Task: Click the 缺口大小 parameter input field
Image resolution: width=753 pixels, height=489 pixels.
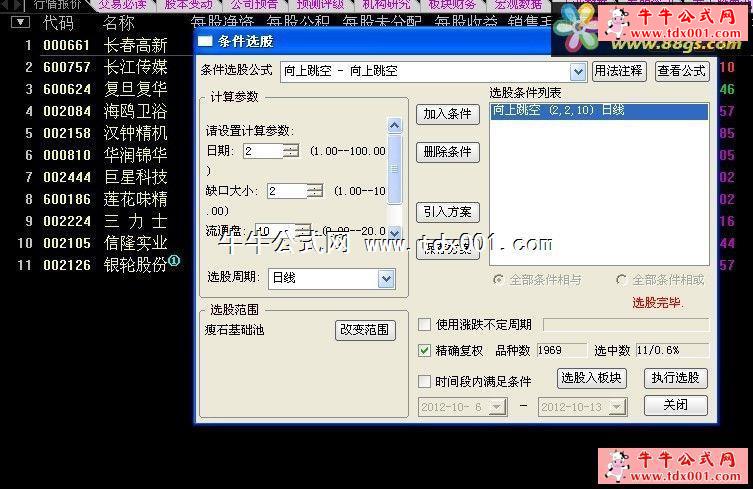Action: (x=287, y=191)
